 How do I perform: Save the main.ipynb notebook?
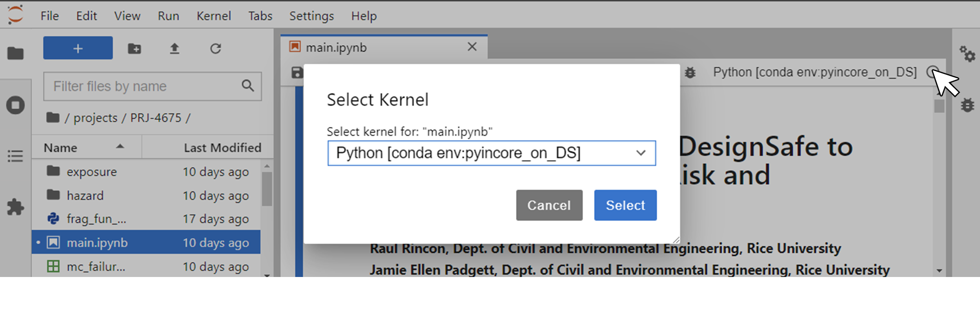[x=297, y=72]
